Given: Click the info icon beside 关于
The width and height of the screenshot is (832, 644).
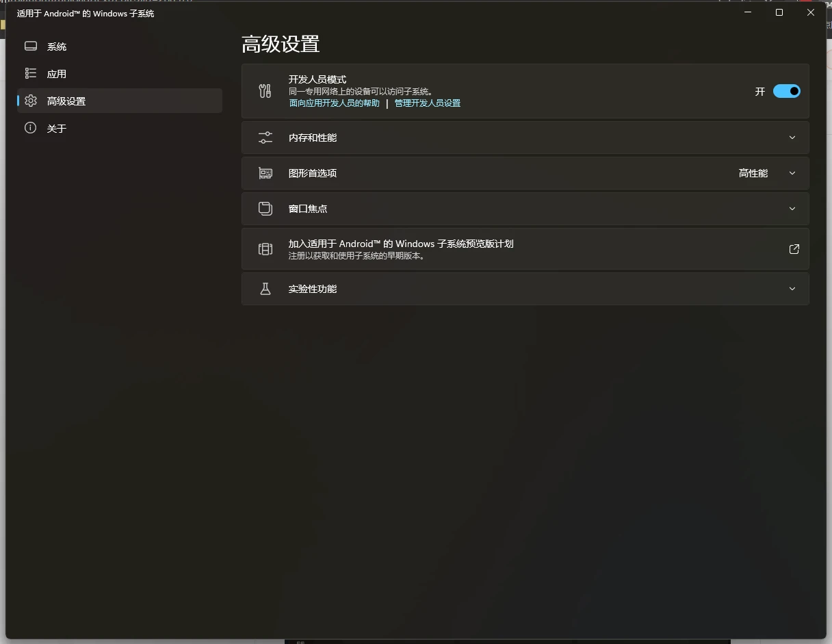Looking at the screenshot, I should pos(30,128).
